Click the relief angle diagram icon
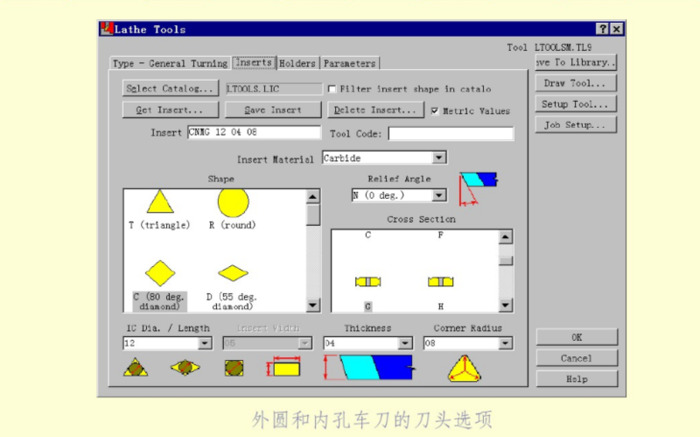 (477, 187)
